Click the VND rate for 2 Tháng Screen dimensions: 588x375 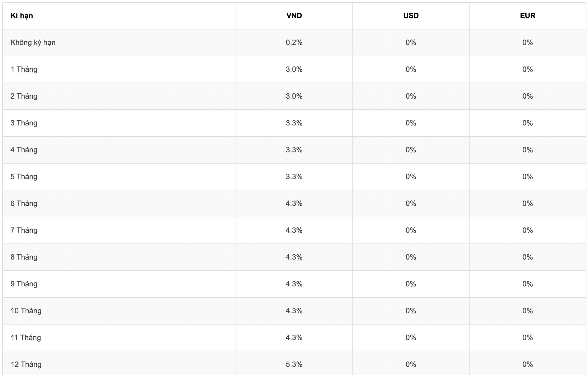click(294, 96)
